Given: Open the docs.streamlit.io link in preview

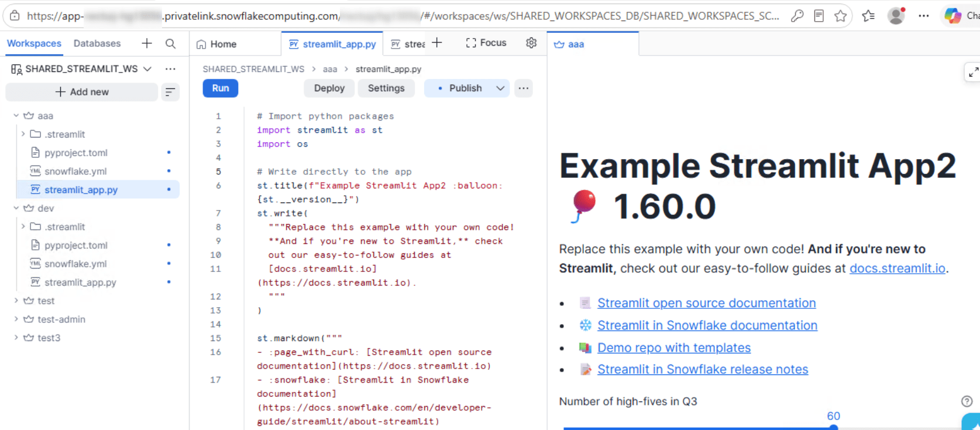Looking at the screenshot, I should point(898,269).
